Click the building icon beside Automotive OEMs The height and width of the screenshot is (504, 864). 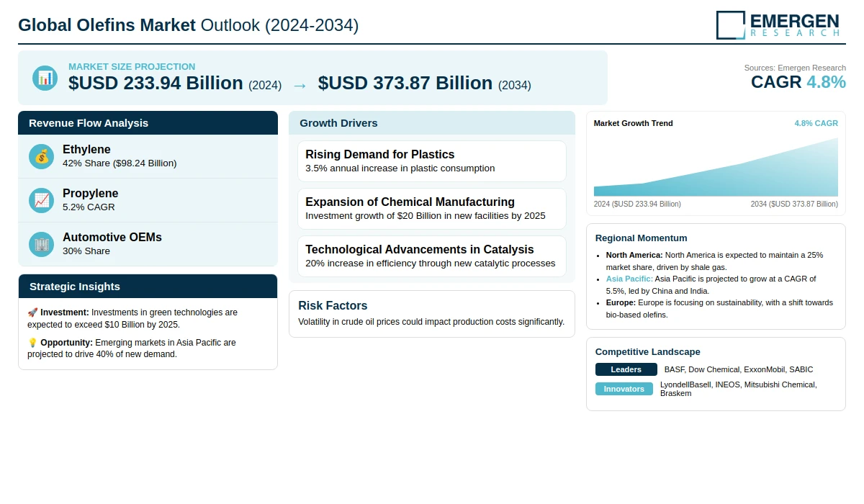click(x=42, y=244)
